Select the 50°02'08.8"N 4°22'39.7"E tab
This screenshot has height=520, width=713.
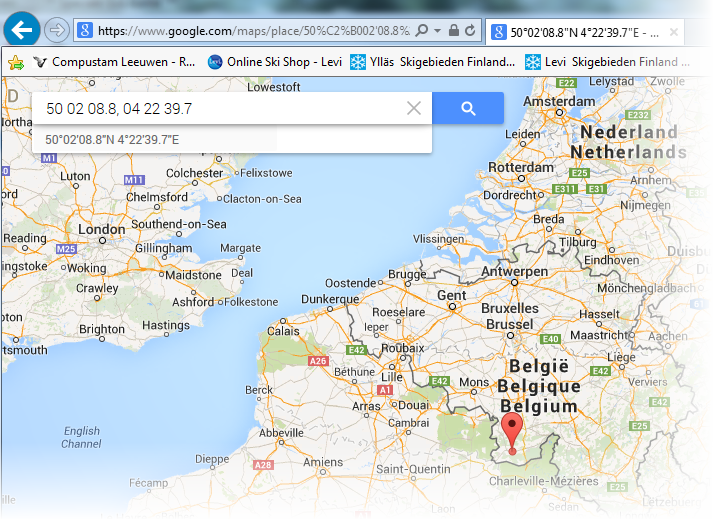tap(585, 32)
